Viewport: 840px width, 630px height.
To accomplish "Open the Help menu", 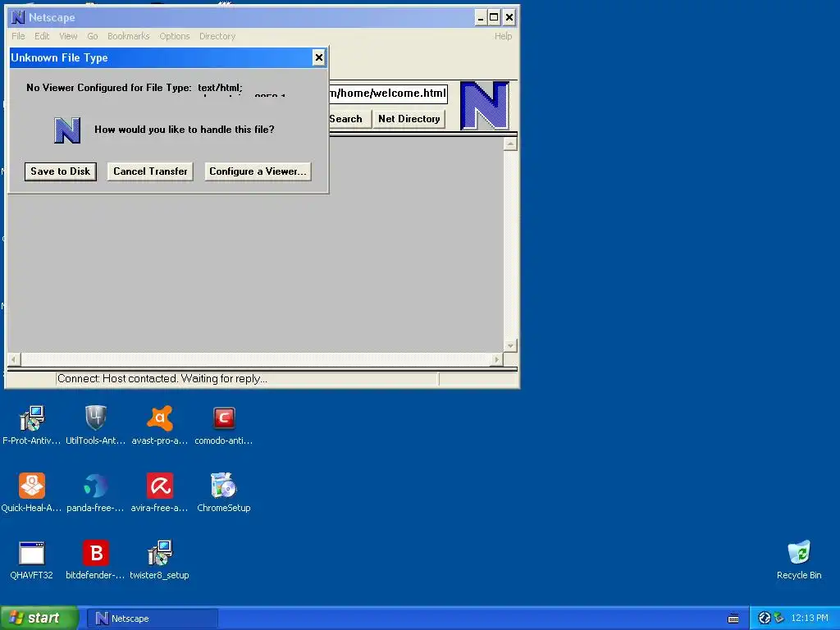I will pyautogui.click(x=503, y=36).
